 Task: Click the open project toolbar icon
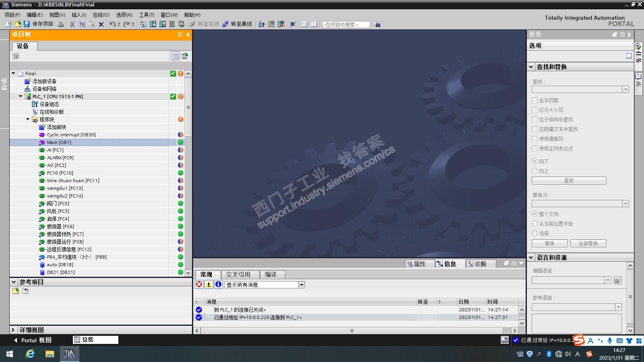click(18, 24)
